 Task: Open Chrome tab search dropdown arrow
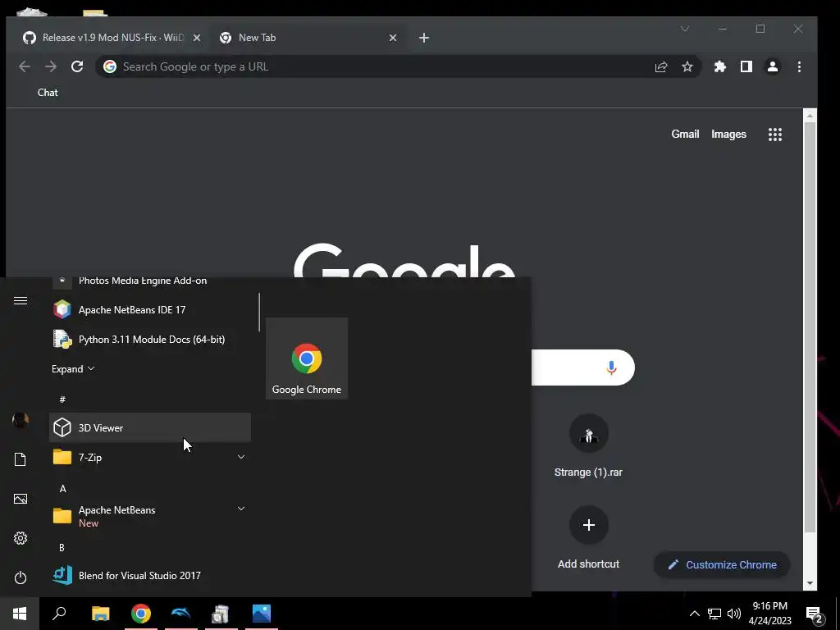click(x=685, y=29)
